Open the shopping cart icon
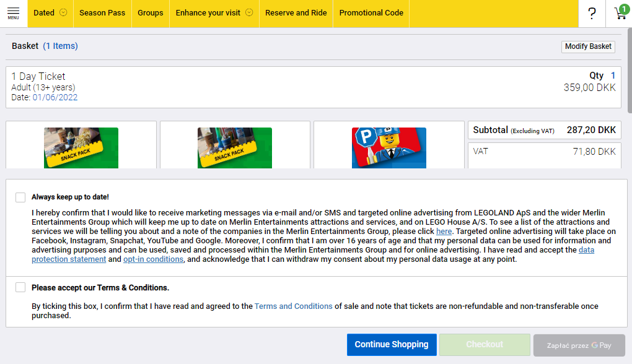This screenshot has width=632, height=364. (620, 13)
